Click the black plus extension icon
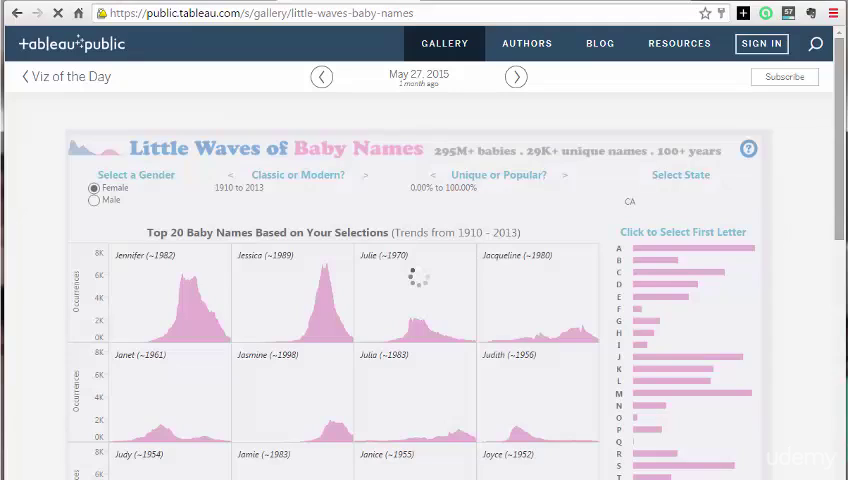This screenshot has width=848, height=480. coord(744,14)
